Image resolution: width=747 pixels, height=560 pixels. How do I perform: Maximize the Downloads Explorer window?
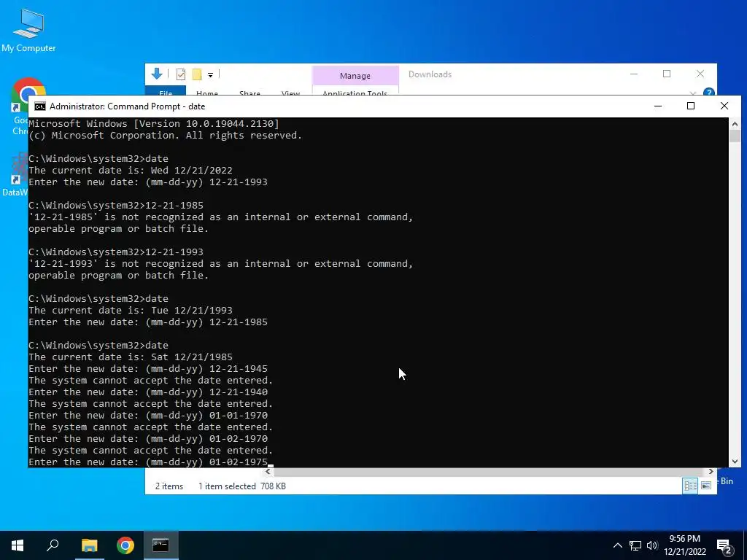click(667, 74)
